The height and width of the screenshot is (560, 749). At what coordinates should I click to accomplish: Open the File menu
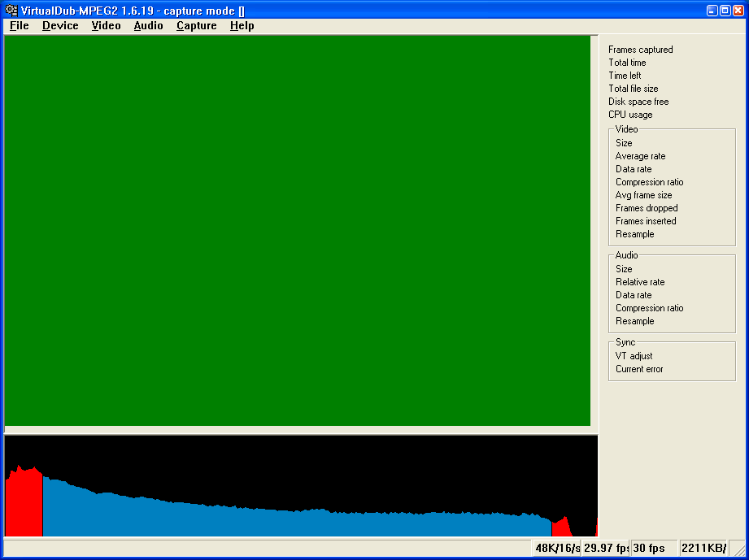pos(19,26)
